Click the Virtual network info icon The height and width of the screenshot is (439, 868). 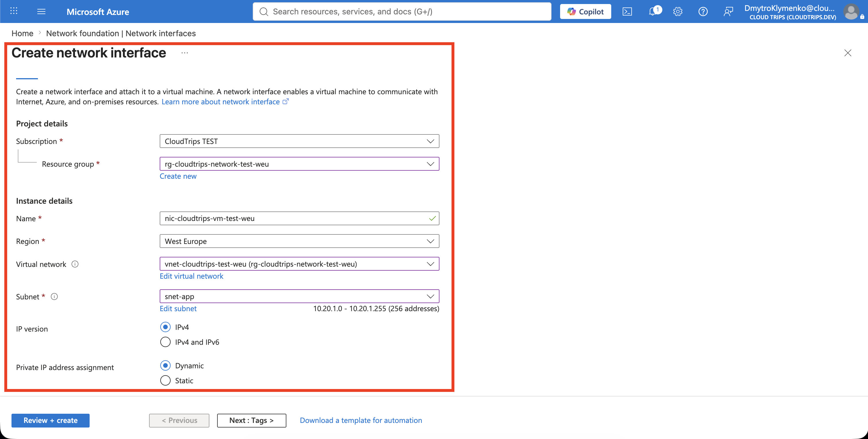[75, 264]
